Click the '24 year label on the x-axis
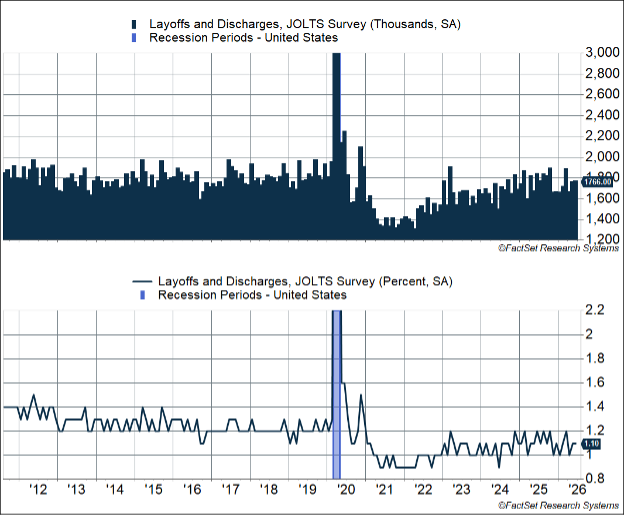Screen dimensions: 624x516 click(x=500, y=489)
